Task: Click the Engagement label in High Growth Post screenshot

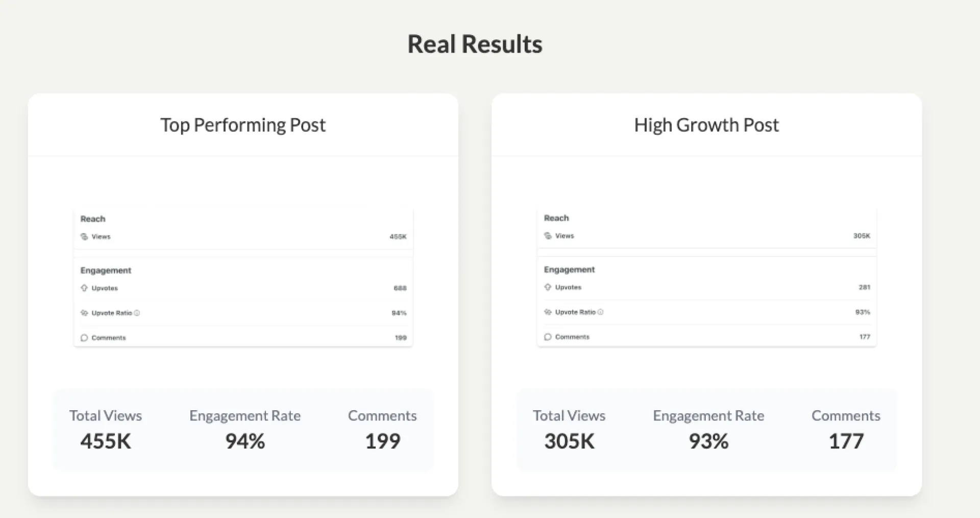Action: (x=569, y=270)
